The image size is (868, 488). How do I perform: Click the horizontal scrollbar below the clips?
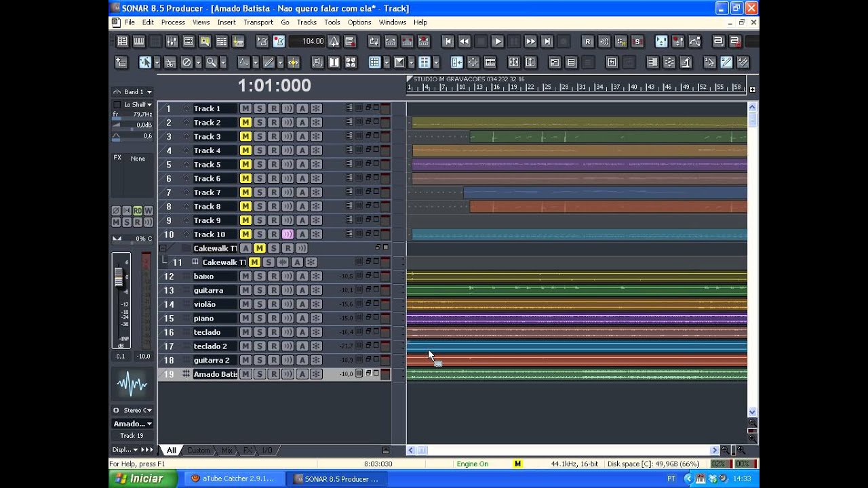562,450
